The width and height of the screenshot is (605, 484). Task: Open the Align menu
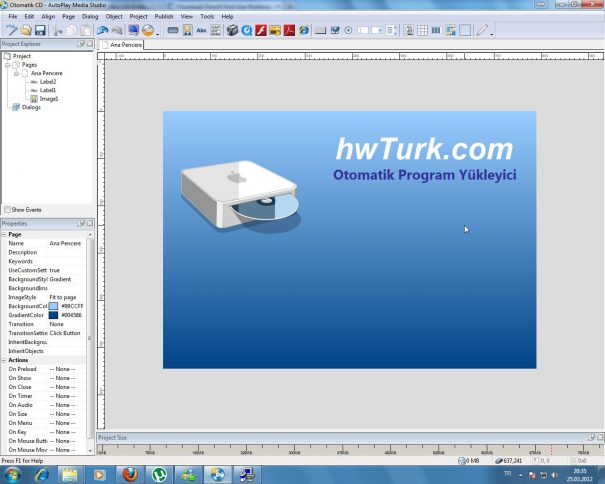point(48,17)
